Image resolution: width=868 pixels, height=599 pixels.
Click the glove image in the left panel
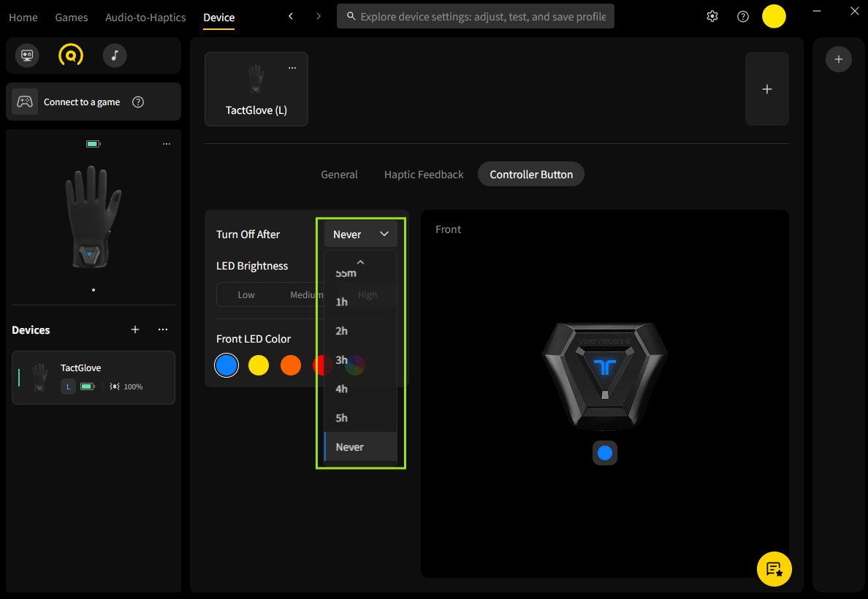click(x=93, y=216)
